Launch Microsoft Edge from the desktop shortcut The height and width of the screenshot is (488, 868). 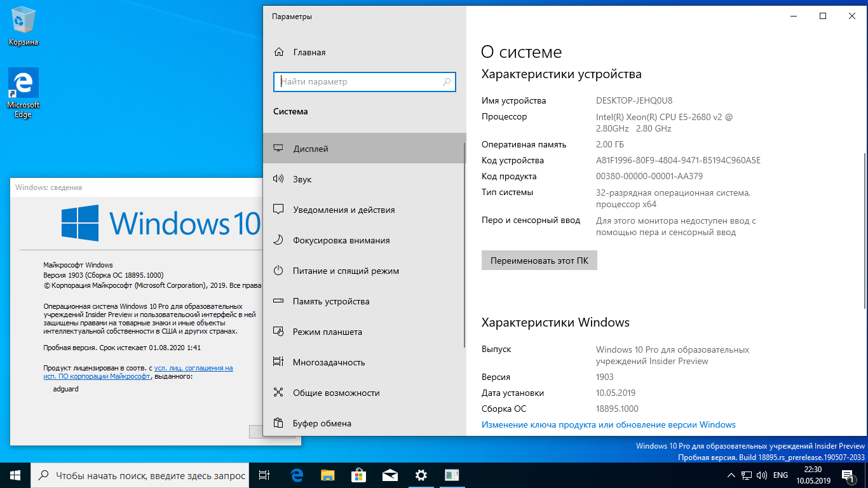[24, 93]
